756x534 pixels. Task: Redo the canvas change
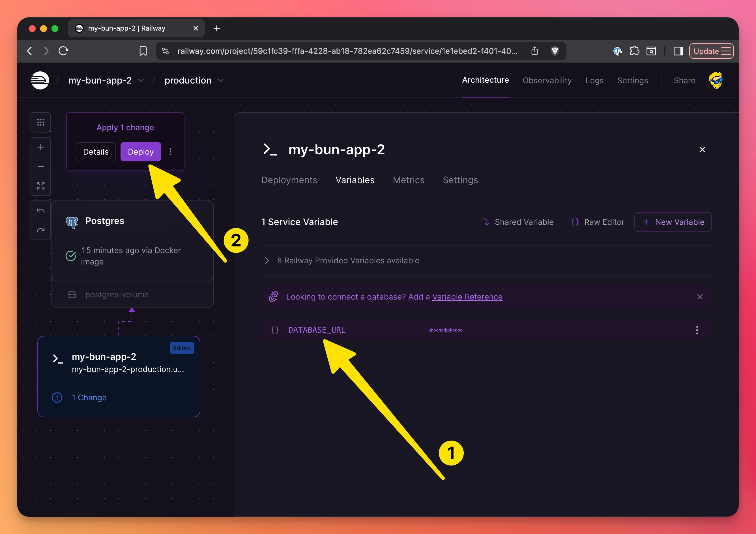(40, 230)
